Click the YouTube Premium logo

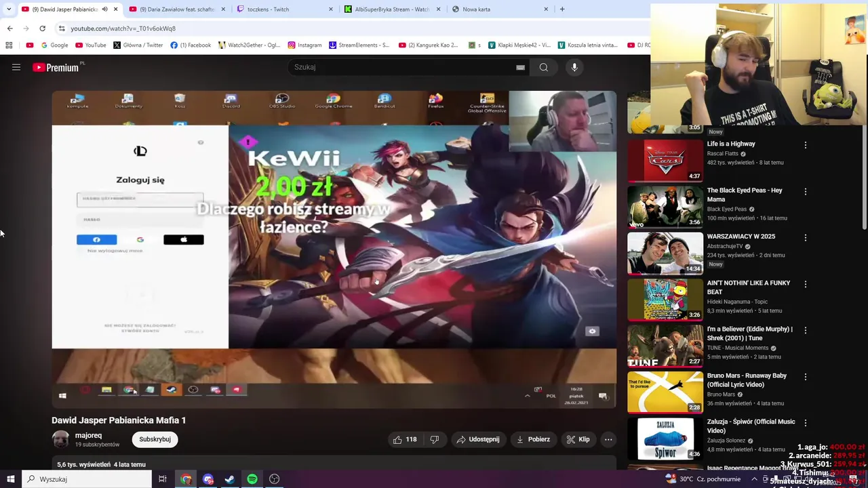click(56, 67)
